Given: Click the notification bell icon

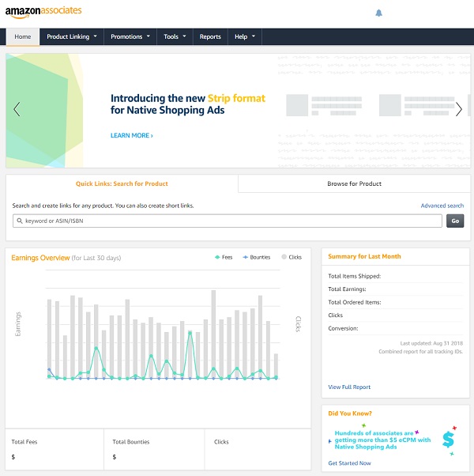Looking at the screenshot, I should point(378,13).
